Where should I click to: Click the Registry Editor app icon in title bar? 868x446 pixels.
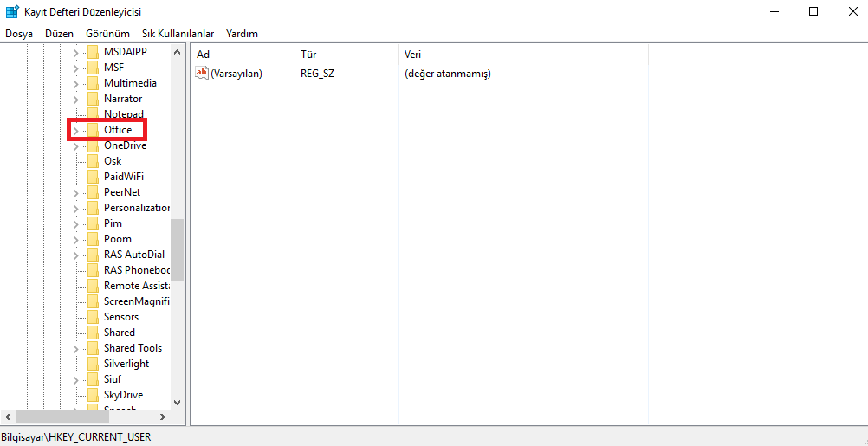[12, 11]
